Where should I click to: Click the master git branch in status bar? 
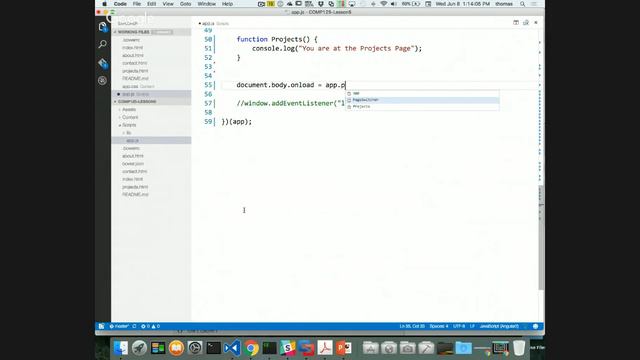119,326
